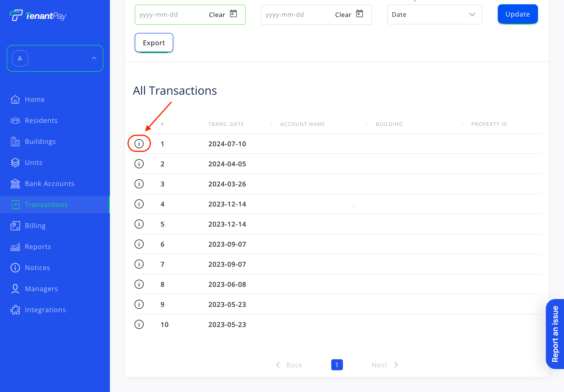The width and height of the screenshot is (564, 392).
Task: Clear the first date field
Action: click(x=217, y=15)
